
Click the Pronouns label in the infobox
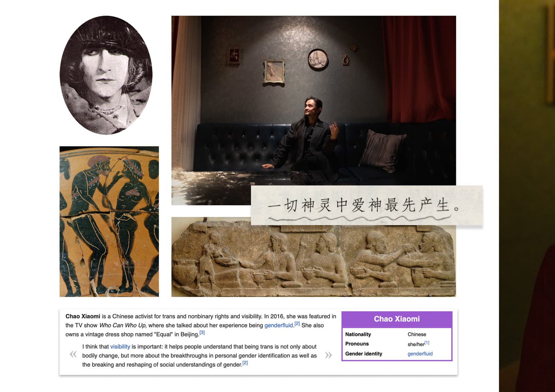coord(357,344)
